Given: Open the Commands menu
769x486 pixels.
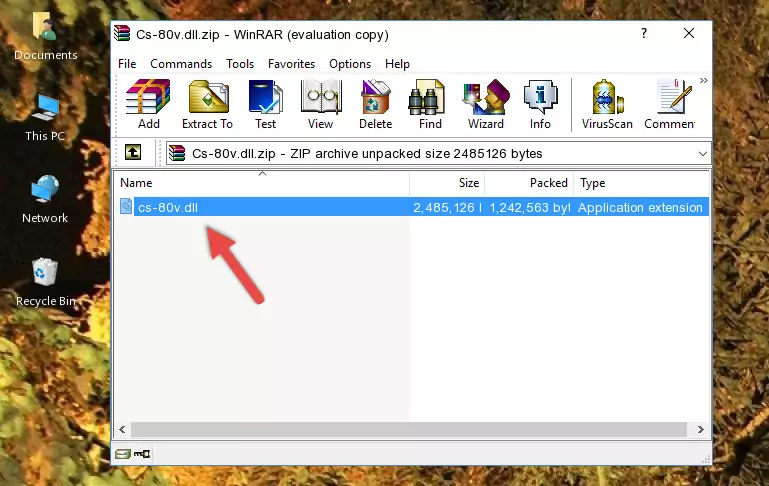Looking at the screenshot, I should coord(181,64).
